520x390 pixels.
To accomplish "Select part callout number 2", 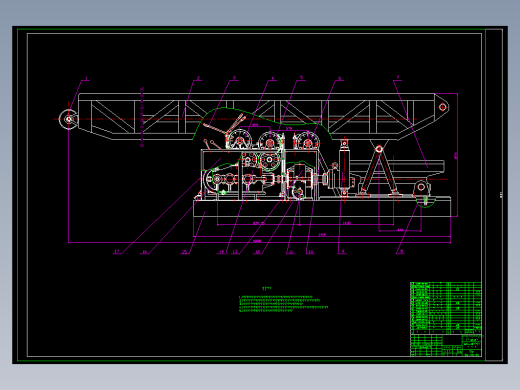I will point(199,78).
